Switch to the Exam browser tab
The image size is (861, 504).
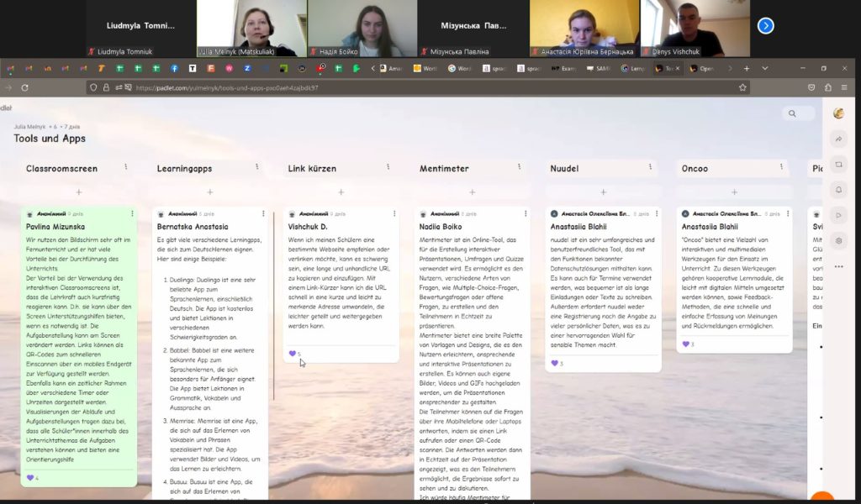564,69
